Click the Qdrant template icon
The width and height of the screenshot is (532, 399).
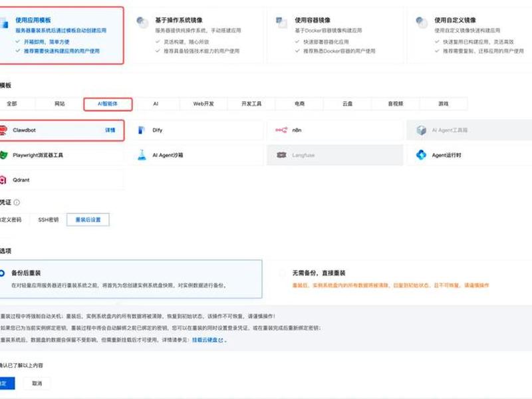tap(3, 180)
